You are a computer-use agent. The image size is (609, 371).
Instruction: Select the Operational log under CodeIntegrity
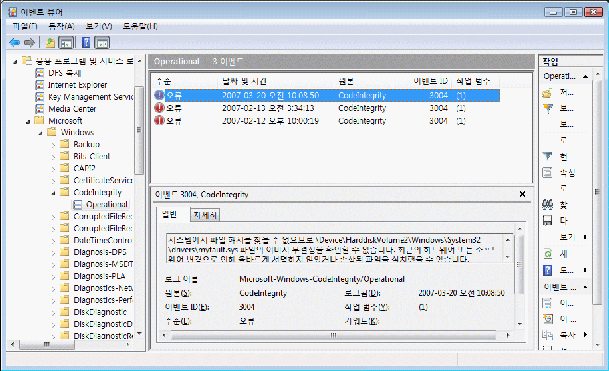click(x=106, y=204)
